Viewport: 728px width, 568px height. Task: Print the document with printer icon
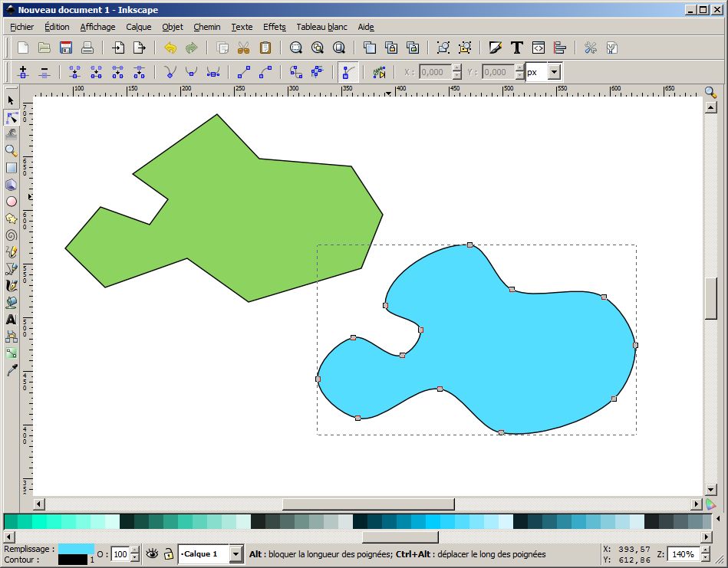click(x=87, y=48)
